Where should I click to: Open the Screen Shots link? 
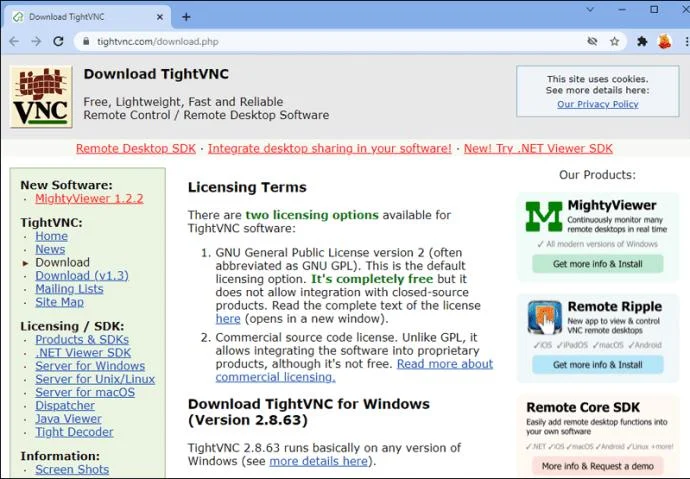coord(72,469)
